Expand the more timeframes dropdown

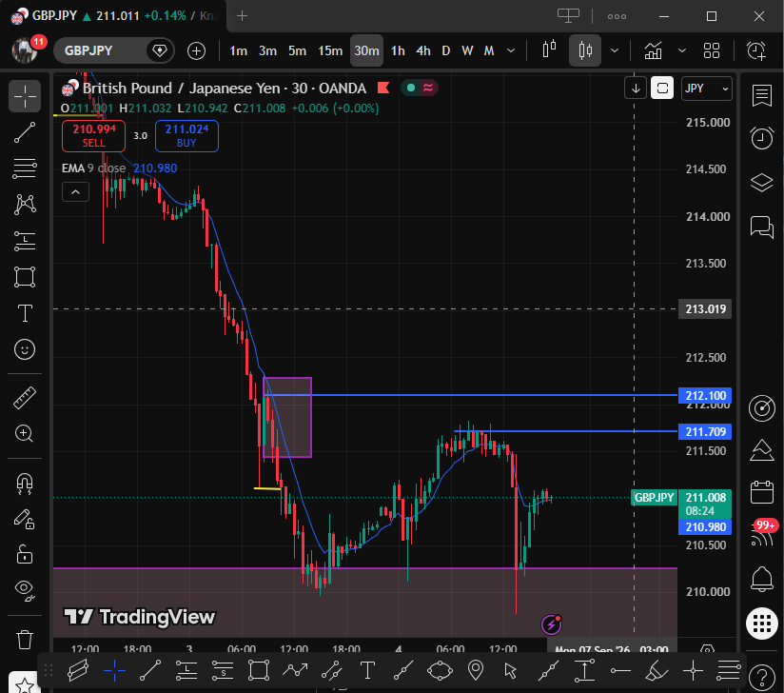511,50
